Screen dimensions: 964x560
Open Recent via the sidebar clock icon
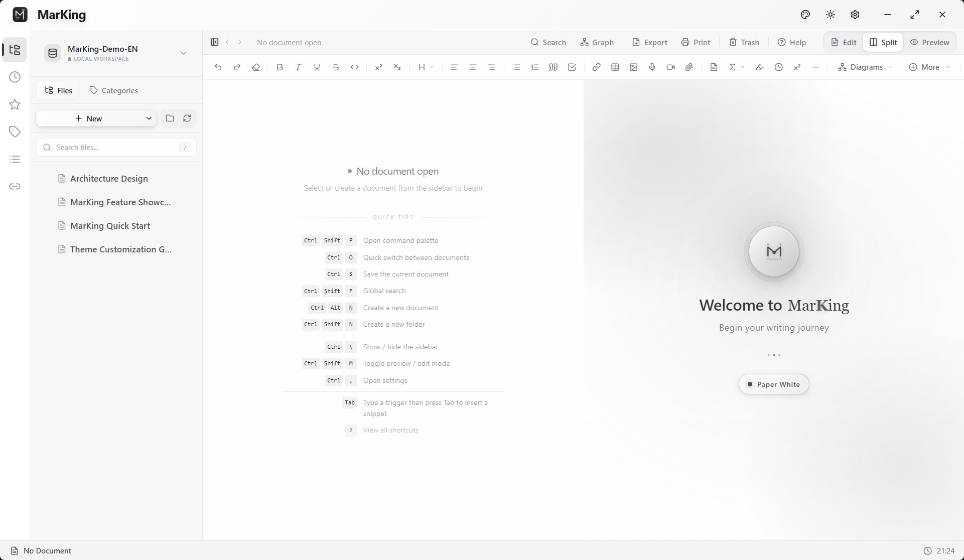coord(15,77)
